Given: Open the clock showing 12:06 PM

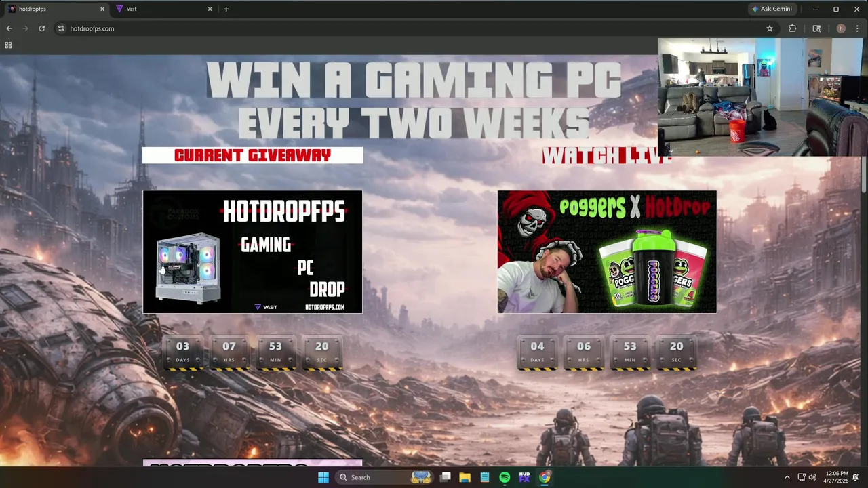Looking at the screenshot, I should point(837,477).
